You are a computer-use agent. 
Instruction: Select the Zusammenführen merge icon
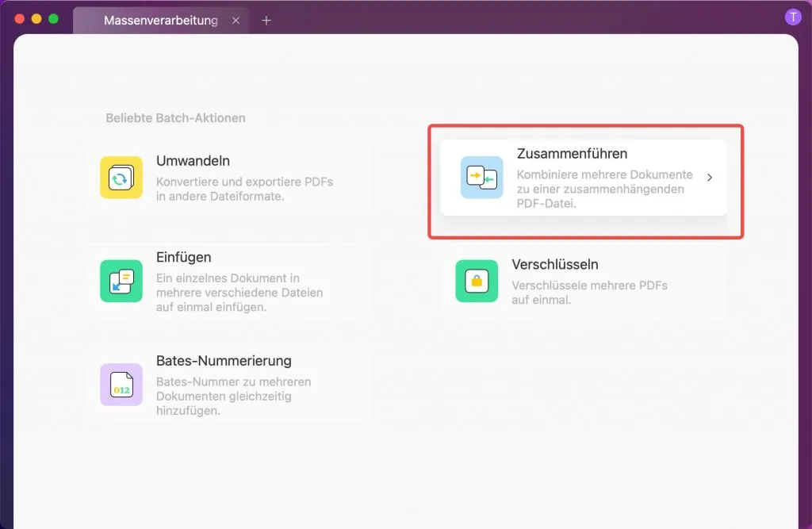[x=481, y=176]
